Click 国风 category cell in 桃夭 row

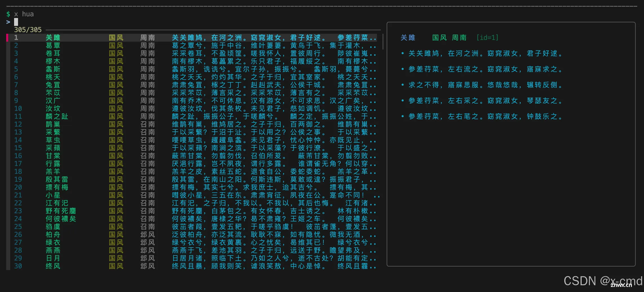point(116,77)
